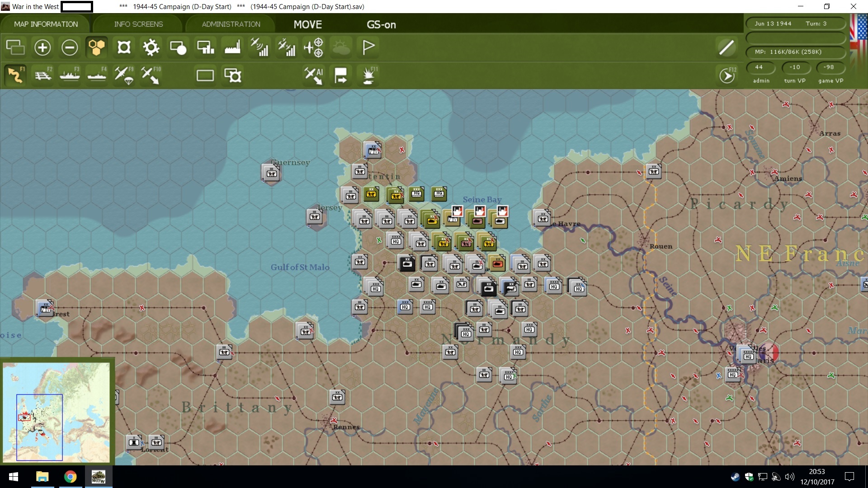Click the diagonal line toggle icon

click(x=726, y=47)
